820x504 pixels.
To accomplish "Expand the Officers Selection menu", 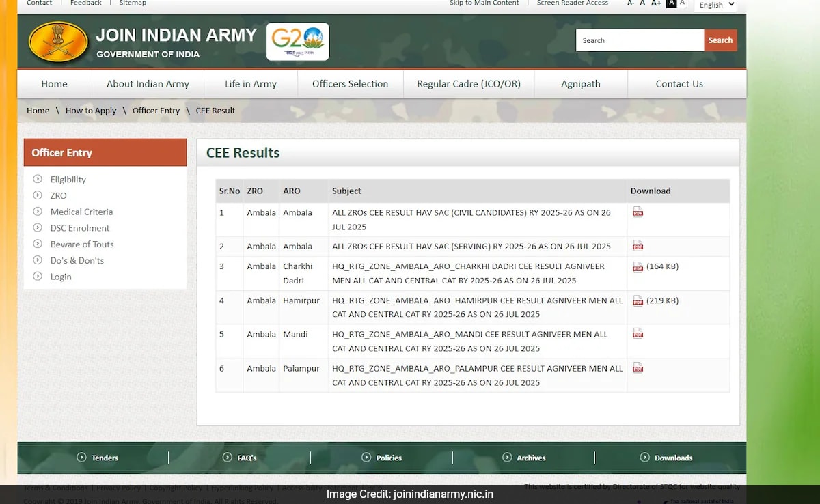I will coord(350,84).
